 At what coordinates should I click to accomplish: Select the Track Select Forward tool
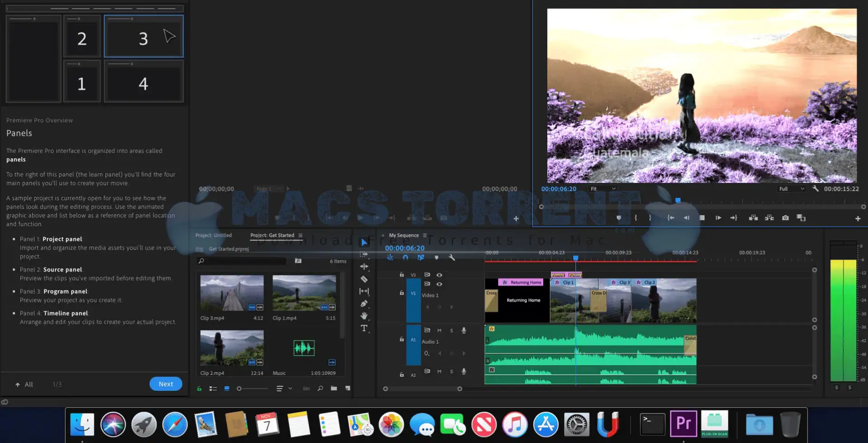click(x=364, y=254)
